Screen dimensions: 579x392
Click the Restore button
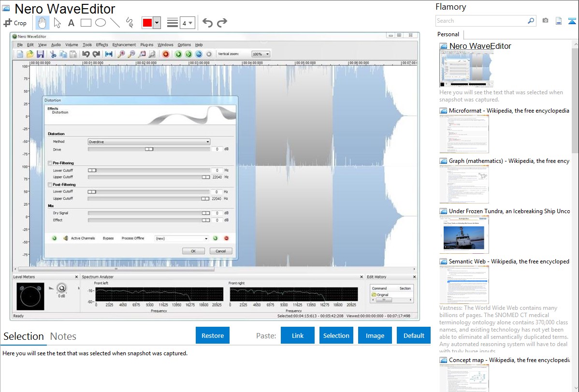[x=213, y=335]
